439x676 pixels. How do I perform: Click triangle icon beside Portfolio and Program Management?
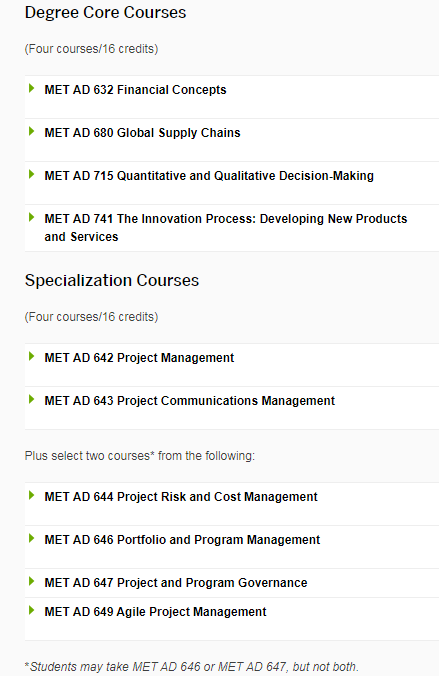click(31, 538)
